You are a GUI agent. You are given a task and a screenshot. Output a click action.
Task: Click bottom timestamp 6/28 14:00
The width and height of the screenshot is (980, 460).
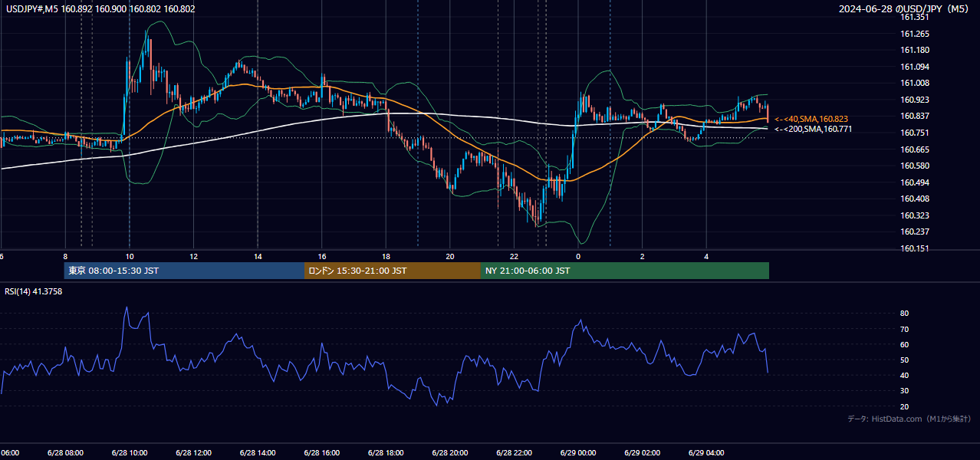pyautogui.click(x=258, y=452)
